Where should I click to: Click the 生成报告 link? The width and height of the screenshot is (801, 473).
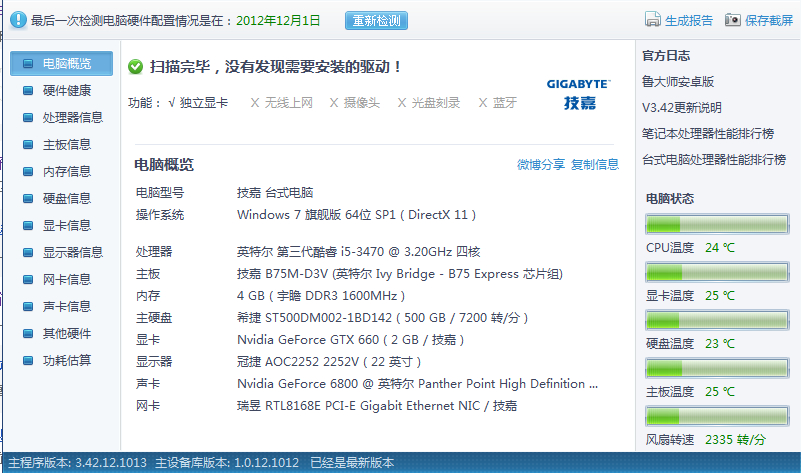[689, 20]
